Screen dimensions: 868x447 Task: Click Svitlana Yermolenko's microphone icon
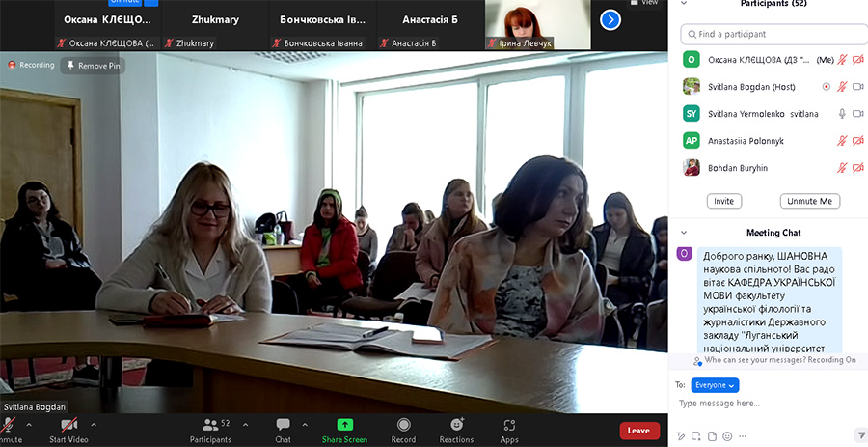842,114
